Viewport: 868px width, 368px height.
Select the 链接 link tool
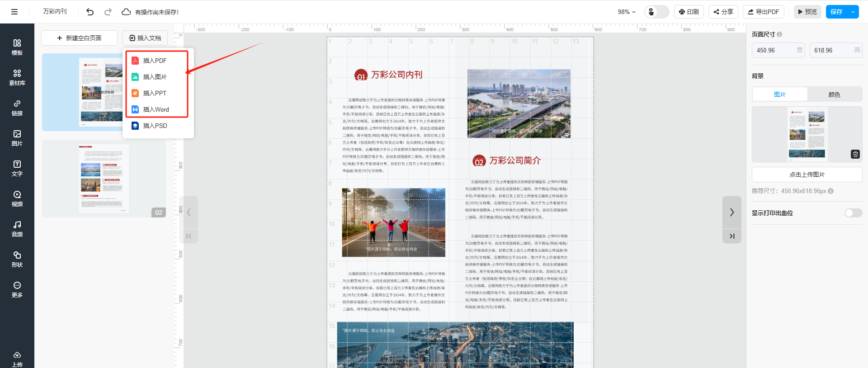tap(17, 108)
